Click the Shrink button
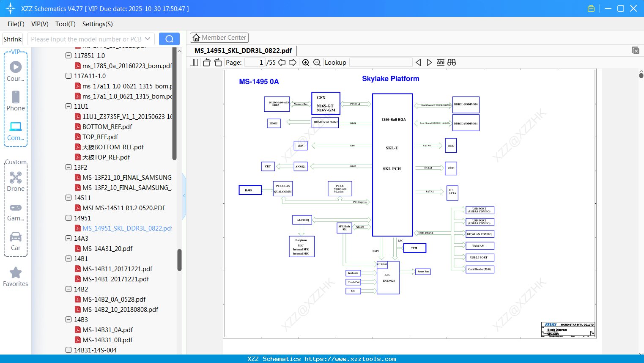 [x=12, y=39]
